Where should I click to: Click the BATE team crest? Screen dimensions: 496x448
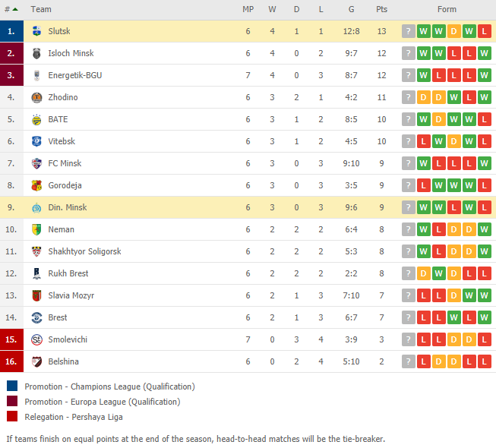click(x=36, y=119)
